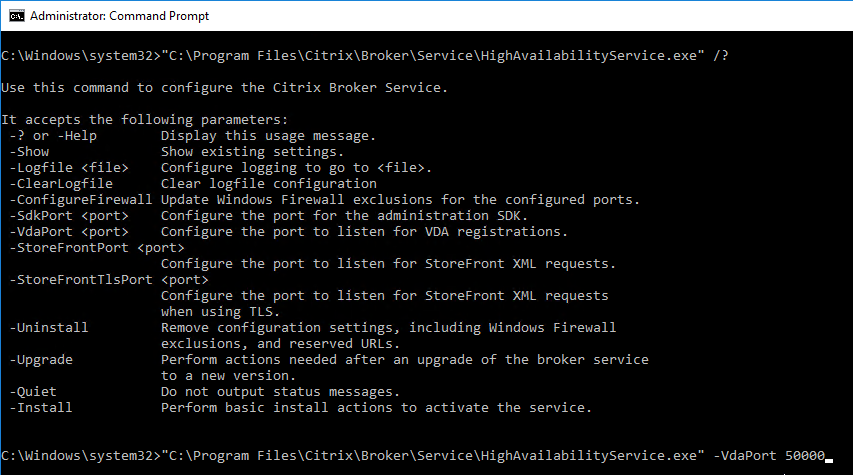Click 'Use this command to configure' description line
Image resolution: width=853 pixels, height=475 pixels.
click(224, 88)
